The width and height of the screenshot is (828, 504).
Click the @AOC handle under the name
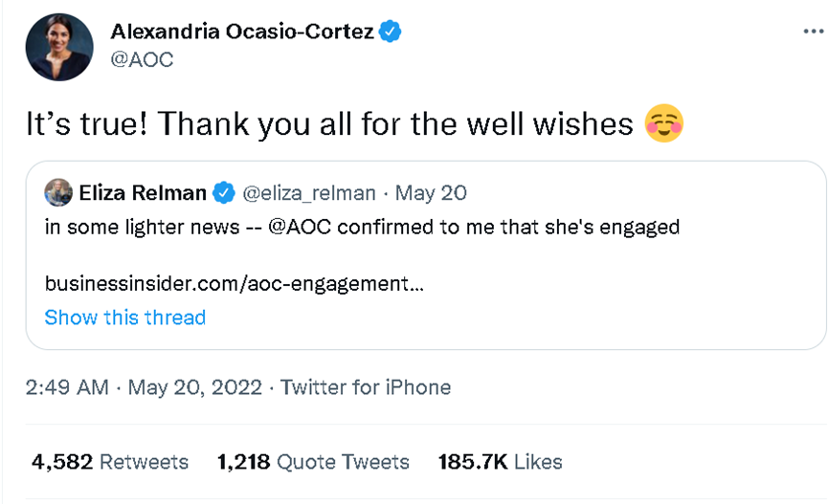142,59
